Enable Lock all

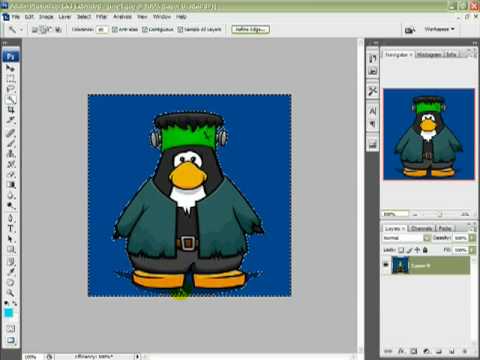pyautogui.click(x=425, y=250)
